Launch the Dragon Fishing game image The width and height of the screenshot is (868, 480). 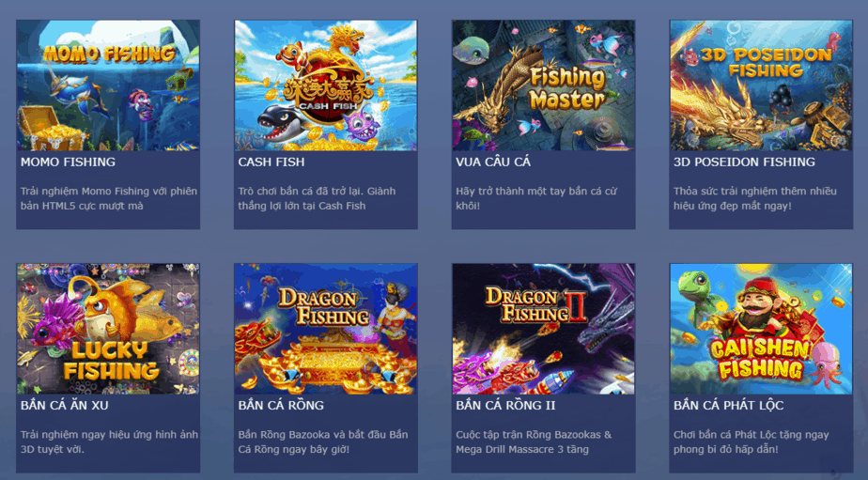coord(325,329)
